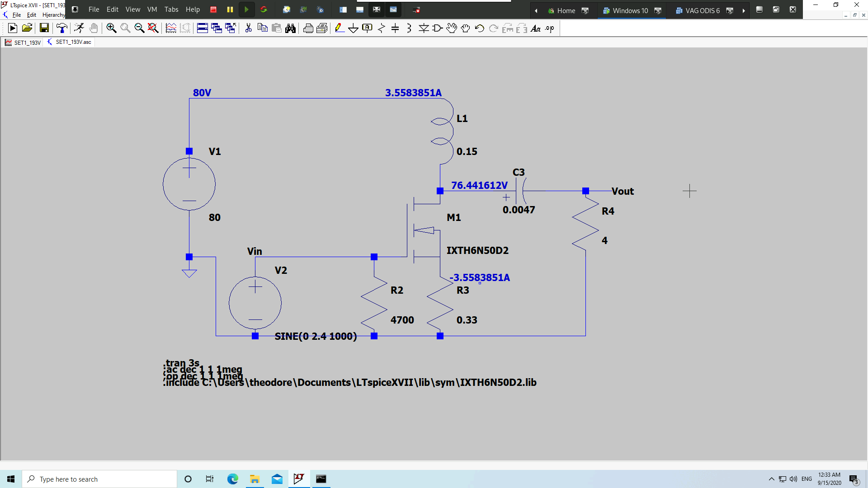Select the Cut scissors tool
This screenshot has width=868, height=488.
[248, 28]
